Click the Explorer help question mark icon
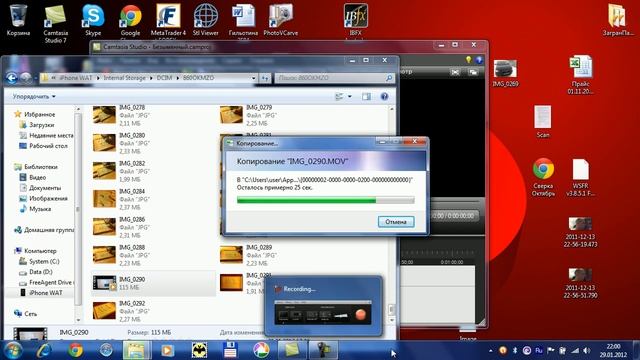640x360 pixels. click(384, 96)
